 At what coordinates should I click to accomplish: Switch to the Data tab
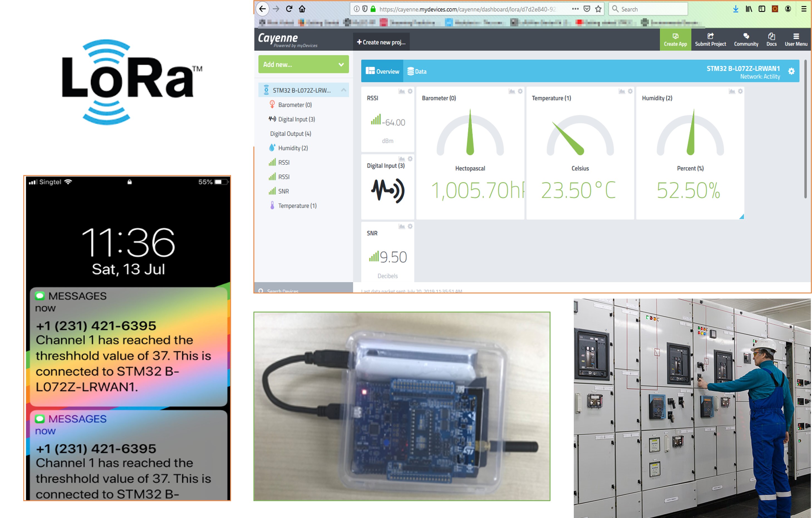click(x=417, y=71)
